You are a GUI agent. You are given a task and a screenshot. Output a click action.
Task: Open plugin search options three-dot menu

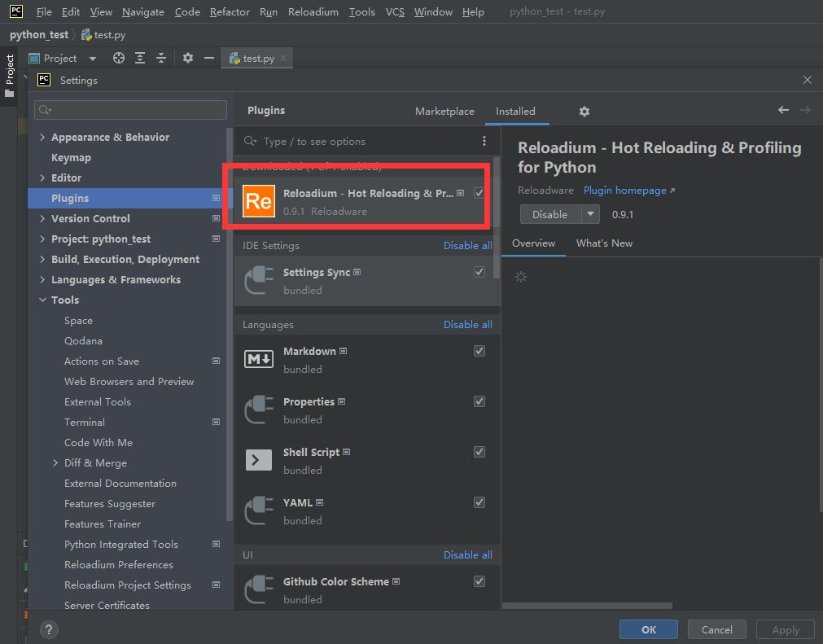tap(484, 141)
